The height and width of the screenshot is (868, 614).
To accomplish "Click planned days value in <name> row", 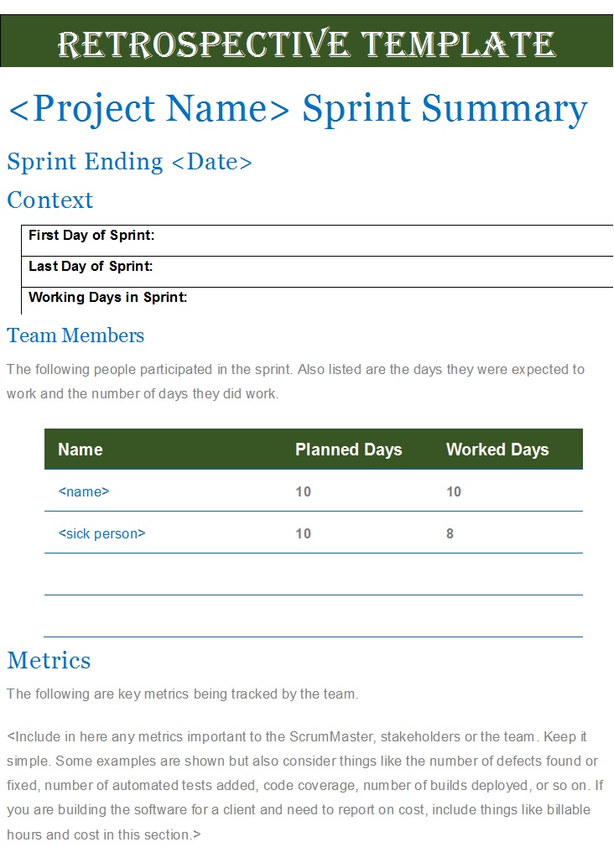I will [x=303, y=491].
